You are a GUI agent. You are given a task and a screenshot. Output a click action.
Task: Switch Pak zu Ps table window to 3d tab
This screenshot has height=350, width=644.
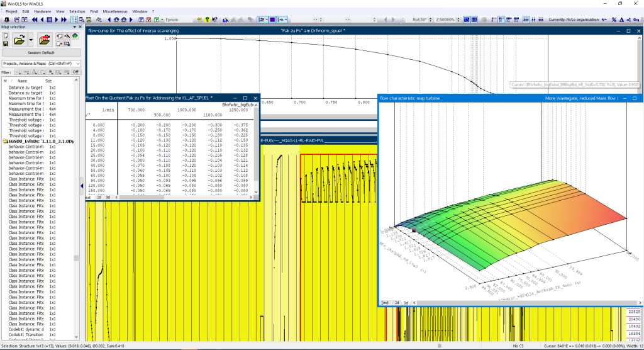[108, 198]
